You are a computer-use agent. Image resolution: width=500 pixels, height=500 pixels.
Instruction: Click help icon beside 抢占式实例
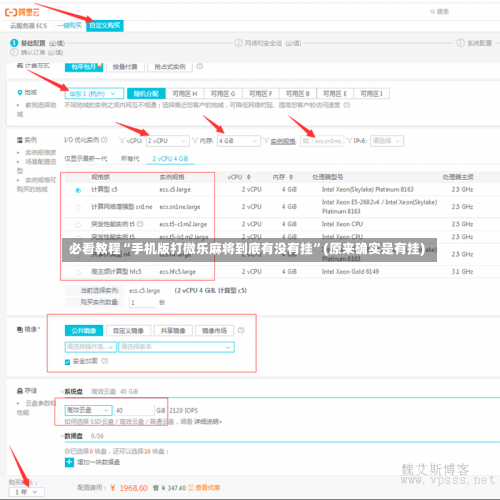pos(200,66)
